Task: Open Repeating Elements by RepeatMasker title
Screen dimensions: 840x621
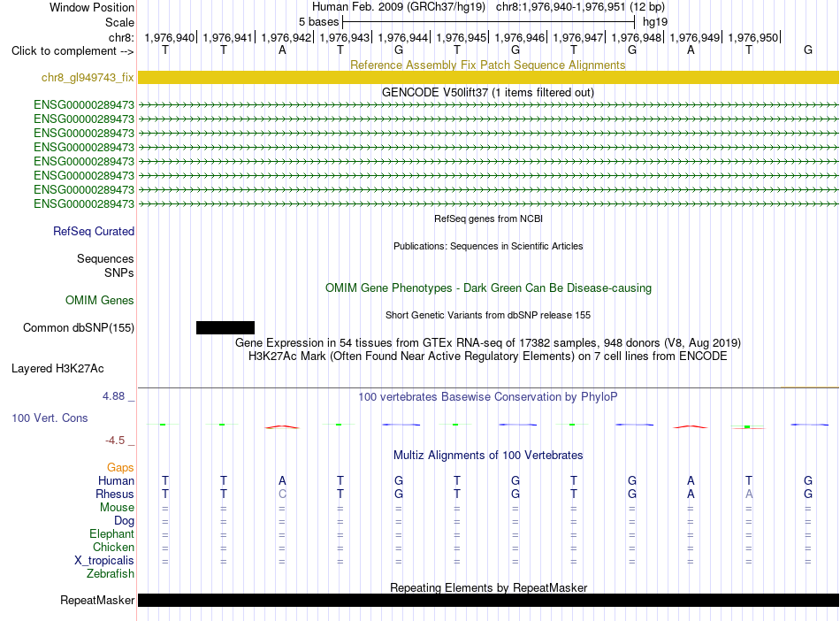Action: pos(488,587)
